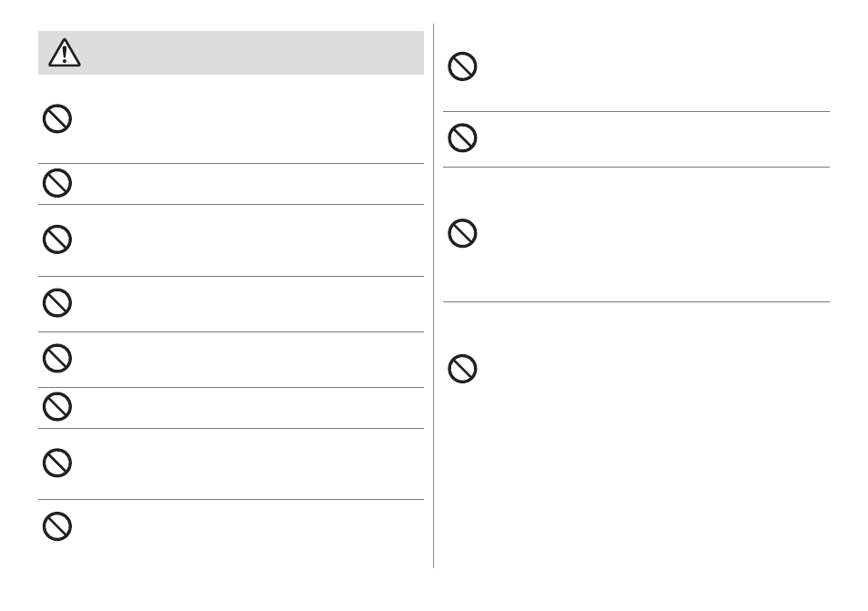Image resolution: width=868 pixels, height=611 pixels.
Task: Select the first prohibition icon in the right column
Action: coord(462,66)
